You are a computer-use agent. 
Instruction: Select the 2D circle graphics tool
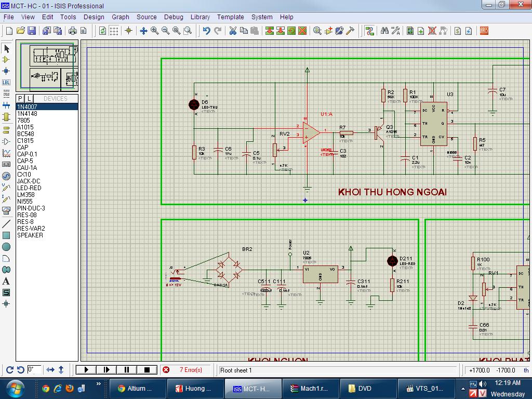click(x=7, y=247)
